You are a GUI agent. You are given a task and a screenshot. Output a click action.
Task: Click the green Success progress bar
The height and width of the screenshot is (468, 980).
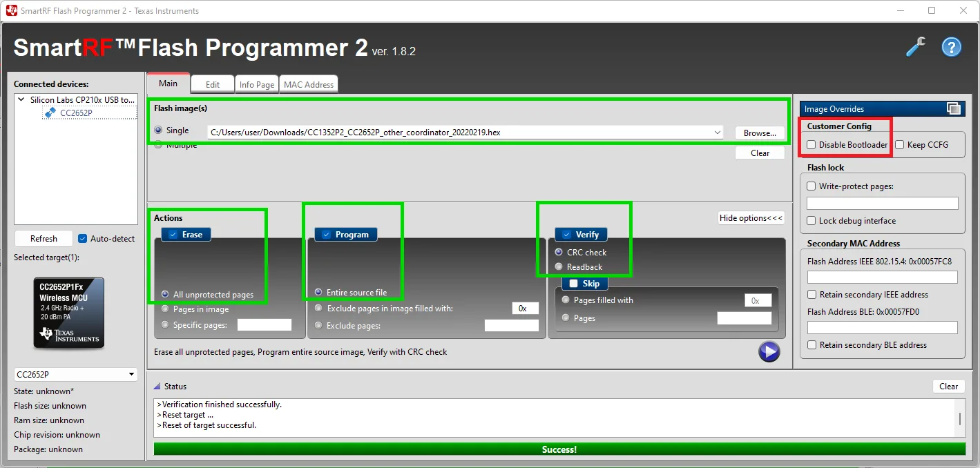coord(559,449)
